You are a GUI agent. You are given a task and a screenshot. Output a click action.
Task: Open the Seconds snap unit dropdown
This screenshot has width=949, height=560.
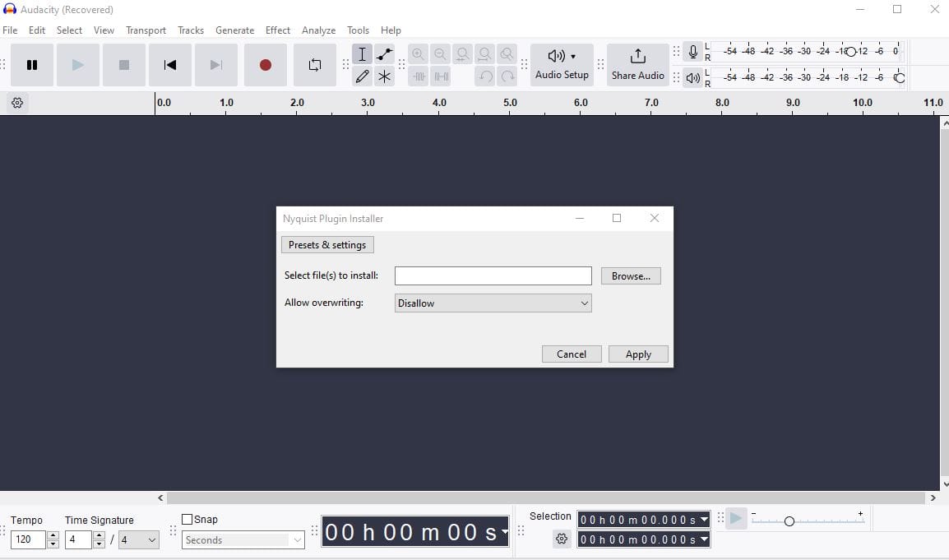243,540
